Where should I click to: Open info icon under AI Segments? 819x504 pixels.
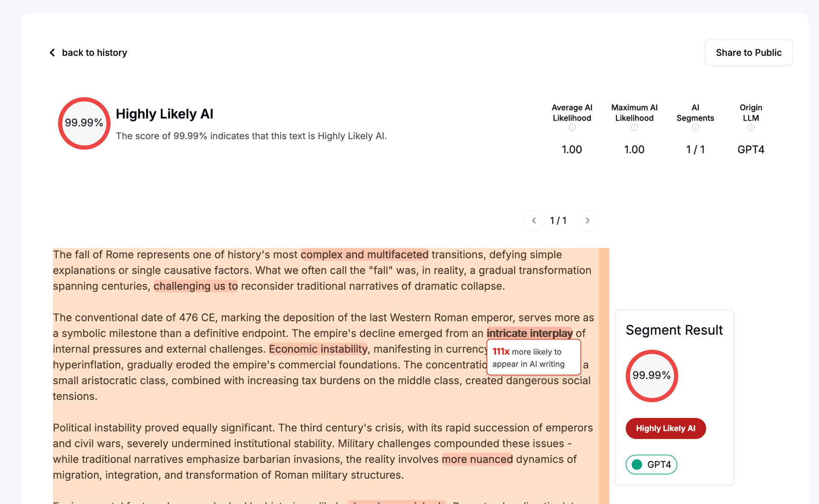click(695, 127)
